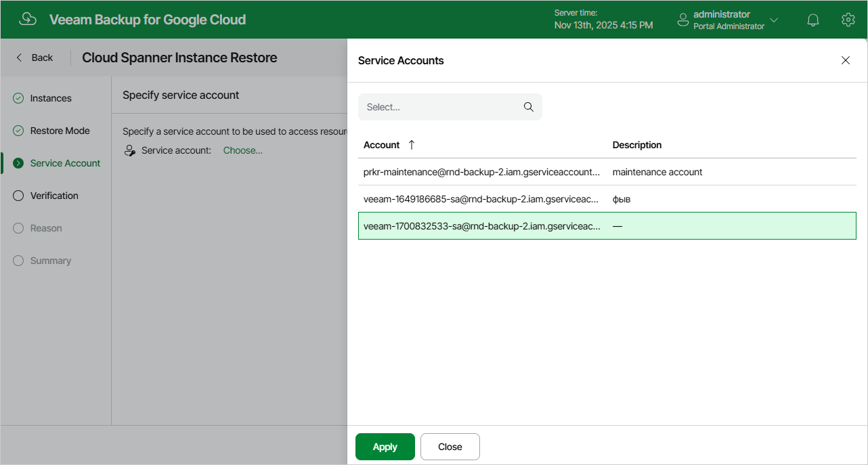Click the server time display

[603, 20]
